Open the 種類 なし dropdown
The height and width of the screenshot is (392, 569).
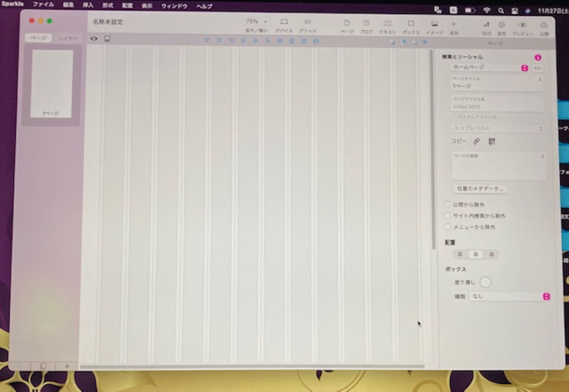[x=546, y=297]
